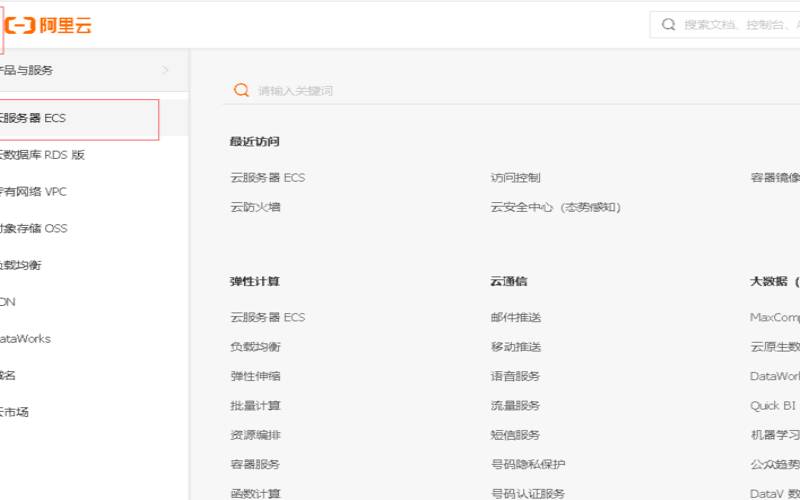Screen dimensions: 800x500
Task: Expand the 产品与服务 chevron arrow
Action: coord(165,70)
